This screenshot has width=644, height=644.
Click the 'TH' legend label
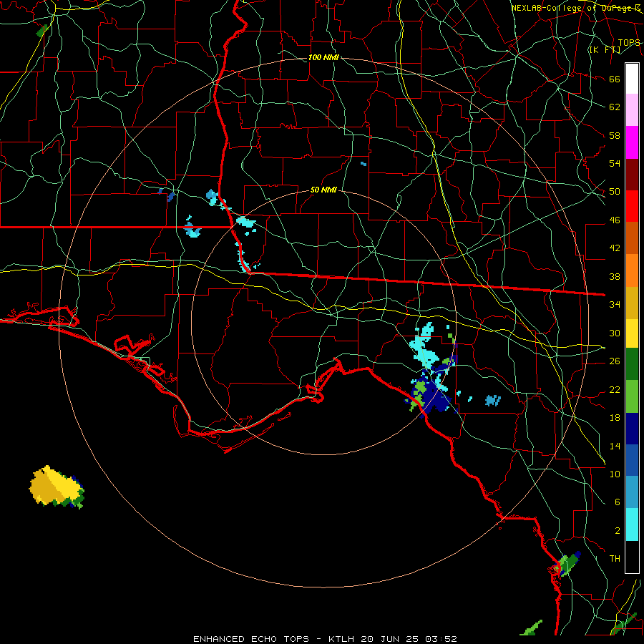coord(615,558)
